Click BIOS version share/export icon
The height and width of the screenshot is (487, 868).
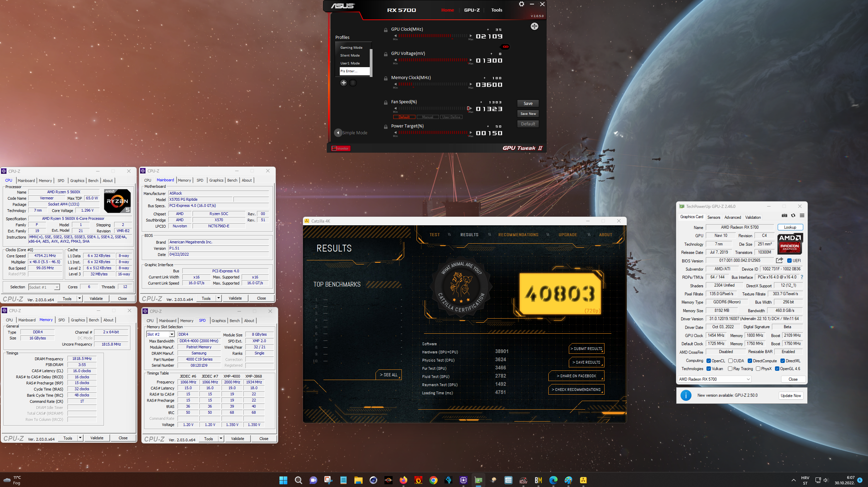779,260
